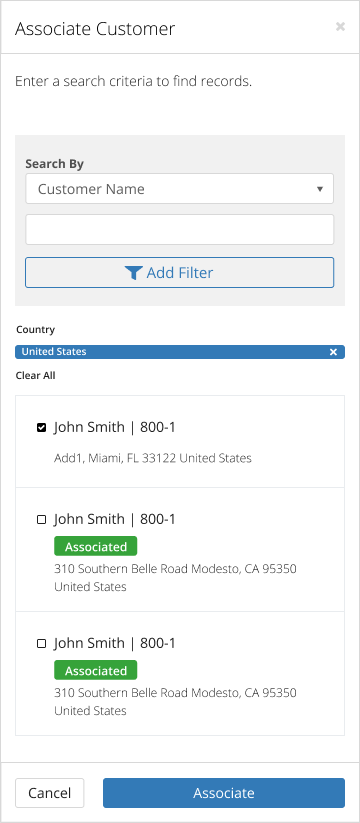360x823 pixels.
Task: Click the Country filter heading
Action: pos(35,330)
